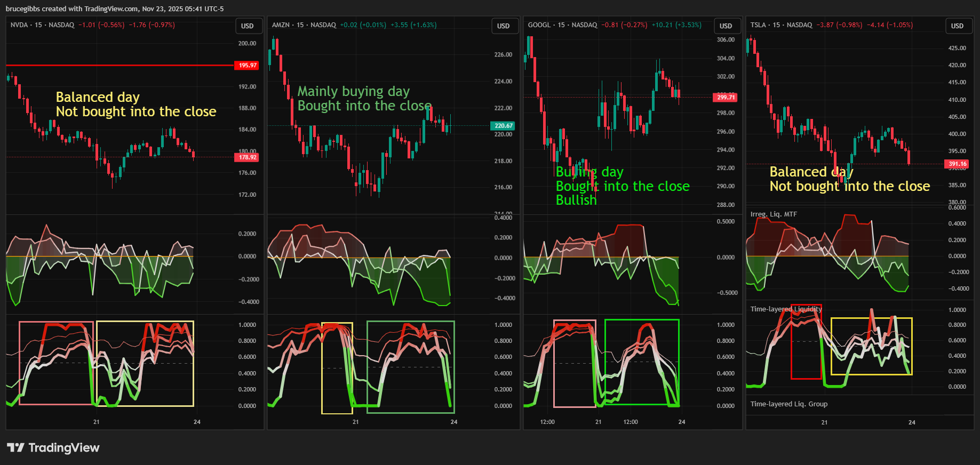Click the 299.71 price label on GOOGL

click(726, 97)
